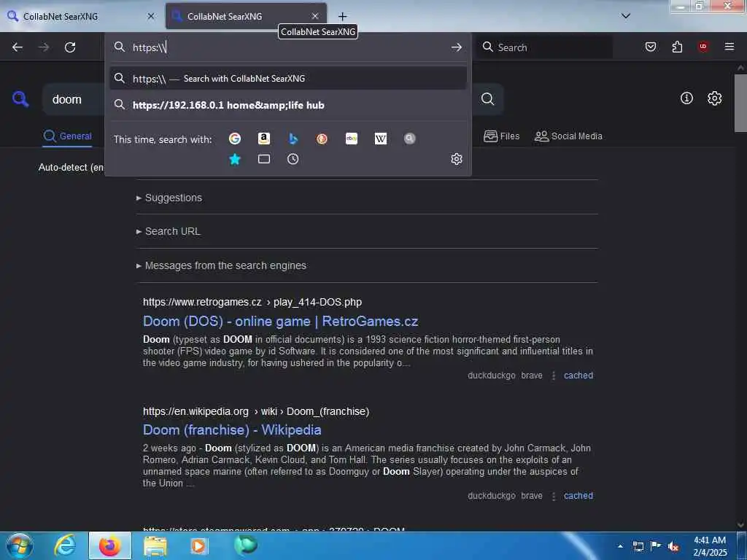Screen dimensions: 747x560
Task: Click the en.wikipedia.org result URL
Action: (x=256, y=411)
